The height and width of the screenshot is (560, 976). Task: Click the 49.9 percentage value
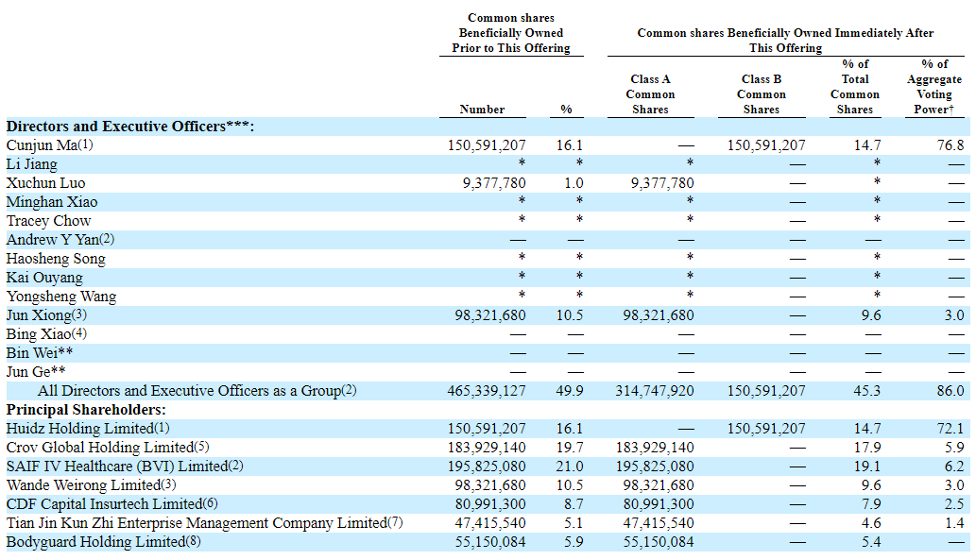pos(570,391)
